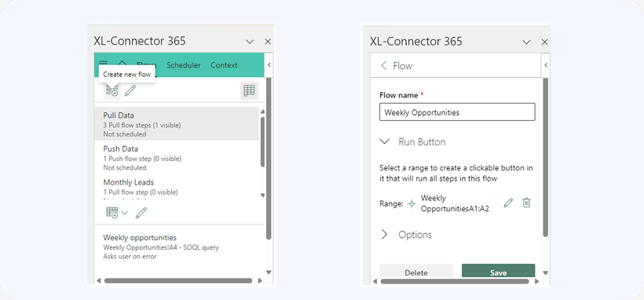
Task: Click the 'Weekly OpportunitiesA1:A2' range text
Action: (x=455, y=203)
